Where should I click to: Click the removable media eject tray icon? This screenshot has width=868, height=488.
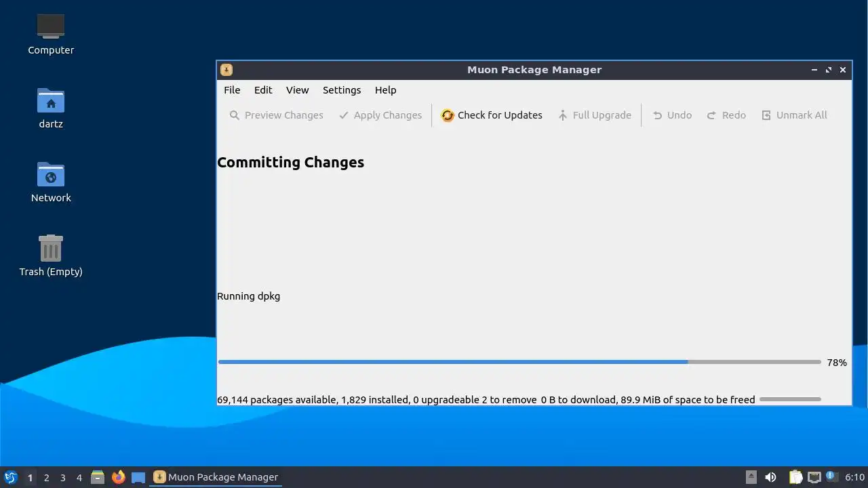(751, 477)
